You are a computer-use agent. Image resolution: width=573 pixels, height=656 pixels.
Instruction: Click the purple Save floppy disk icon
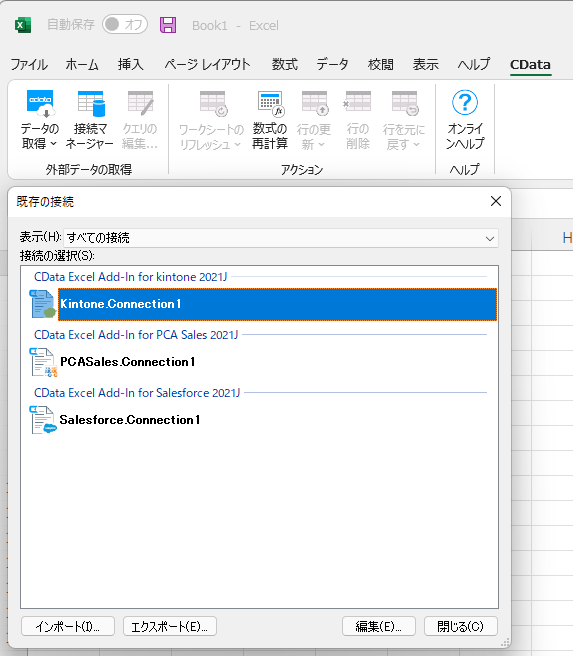(x=168, y=25)
